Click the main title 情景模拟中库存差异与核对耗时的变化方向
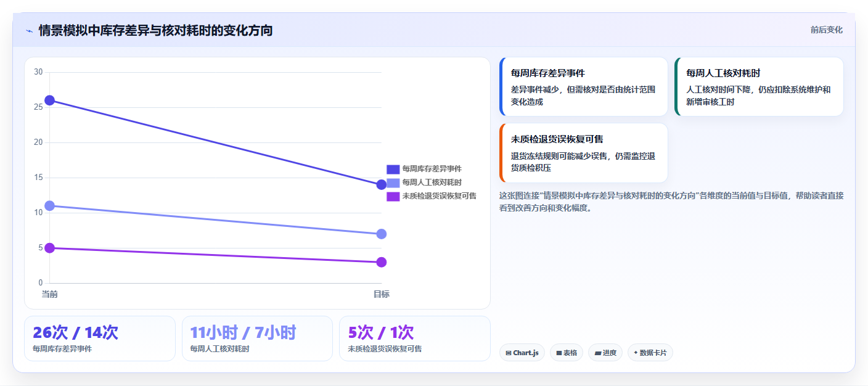 click(155, 30)
